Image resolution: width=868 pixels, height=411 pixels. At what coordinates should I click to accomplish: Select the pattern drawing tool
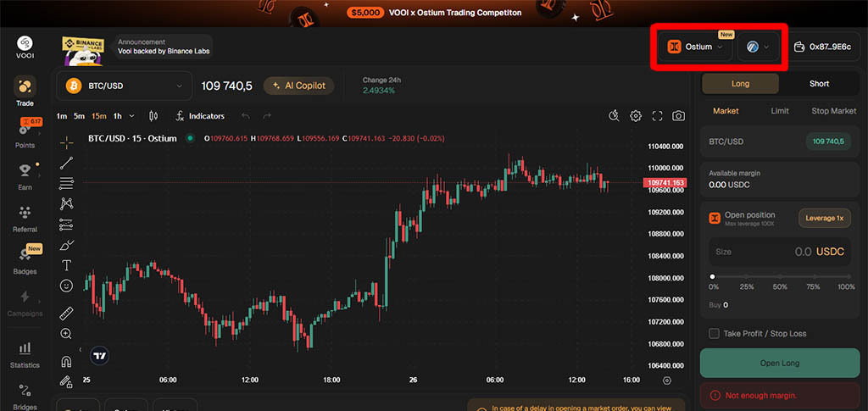(x=66, y=203)
